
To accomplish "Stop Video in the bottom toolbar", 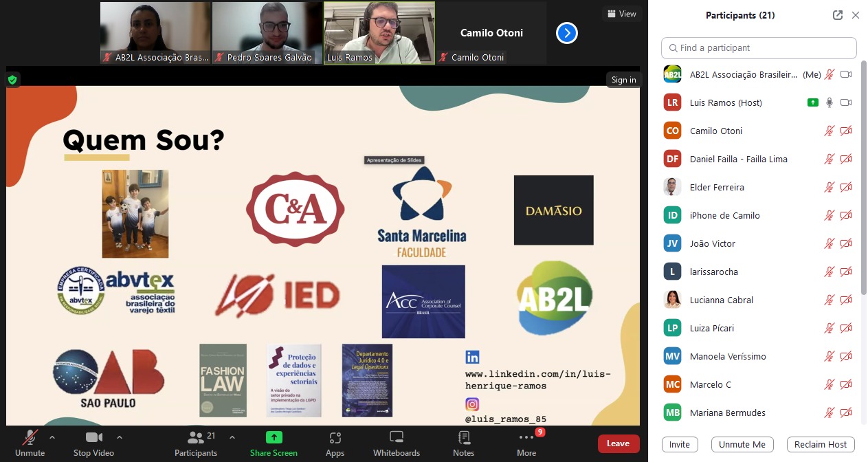I will 93,443.
